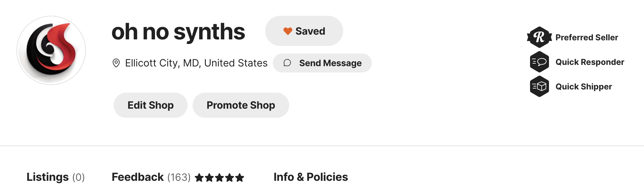This screenshot has width=644, height=189.
Task: Click the speech bubble icon beside Send Message
Action: pos(287,63)
